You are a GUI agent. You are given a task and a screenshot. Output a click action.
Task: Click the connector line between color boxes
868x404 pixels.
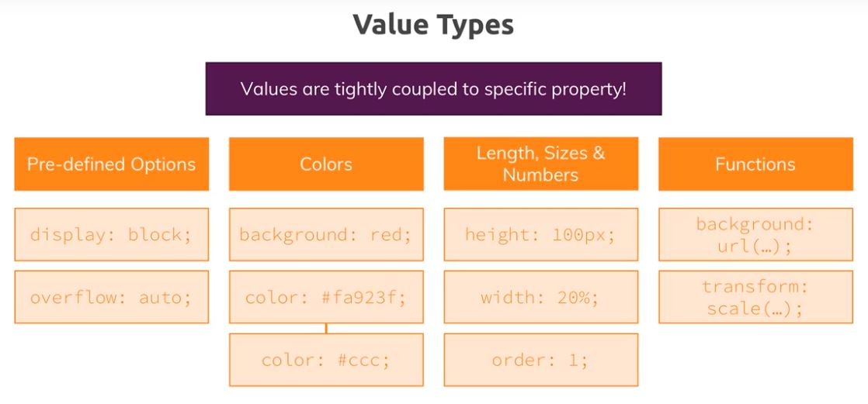pos(326,328)
